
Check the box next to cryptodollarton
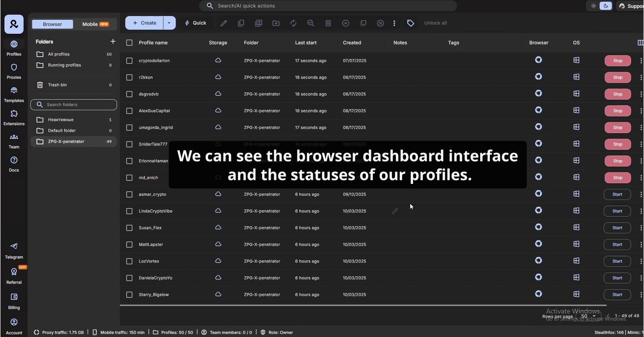(x=129, y=61)
